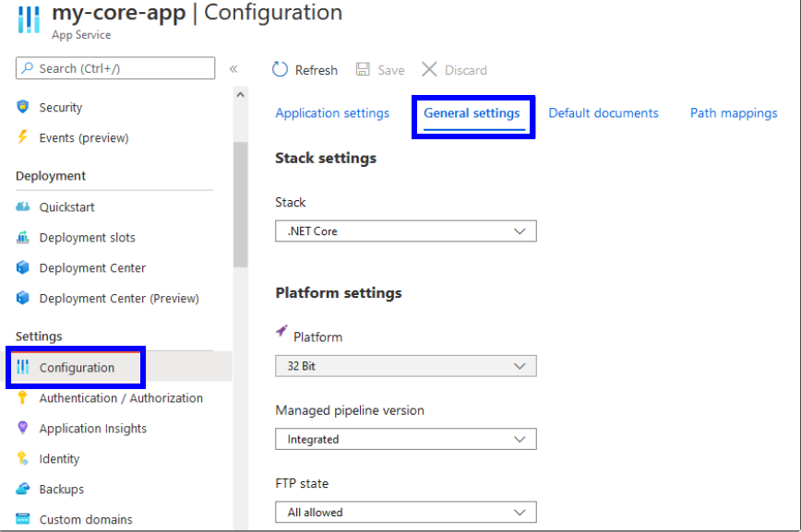
Task: Click the sidebar vertical scrollbar thumb
Action: point(241,205)
